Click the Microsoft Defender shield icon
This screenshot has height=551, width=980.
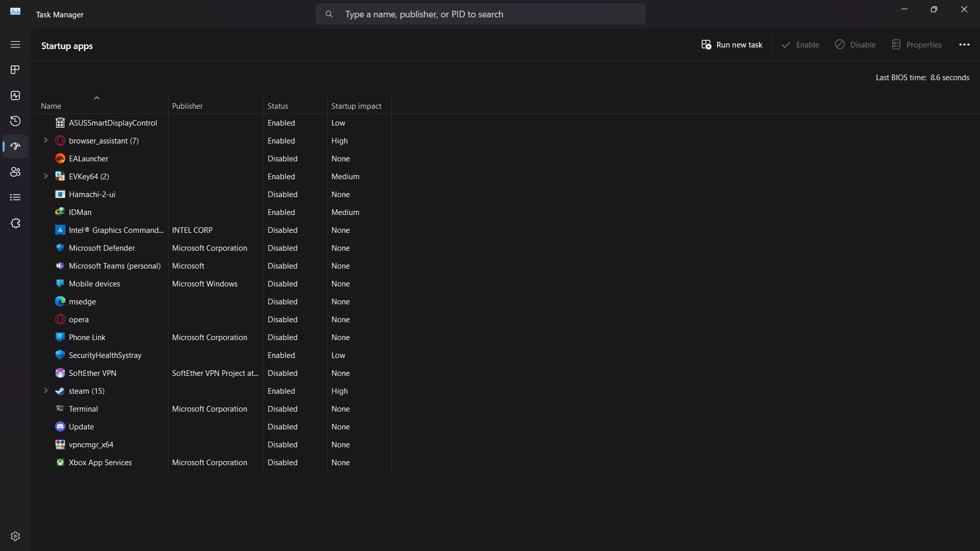pyautogui.click(x=60, y=248)
